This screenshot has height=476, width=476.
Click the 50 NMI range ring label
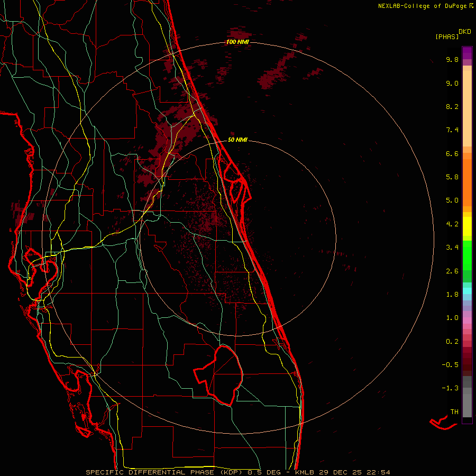click(237, 140)
